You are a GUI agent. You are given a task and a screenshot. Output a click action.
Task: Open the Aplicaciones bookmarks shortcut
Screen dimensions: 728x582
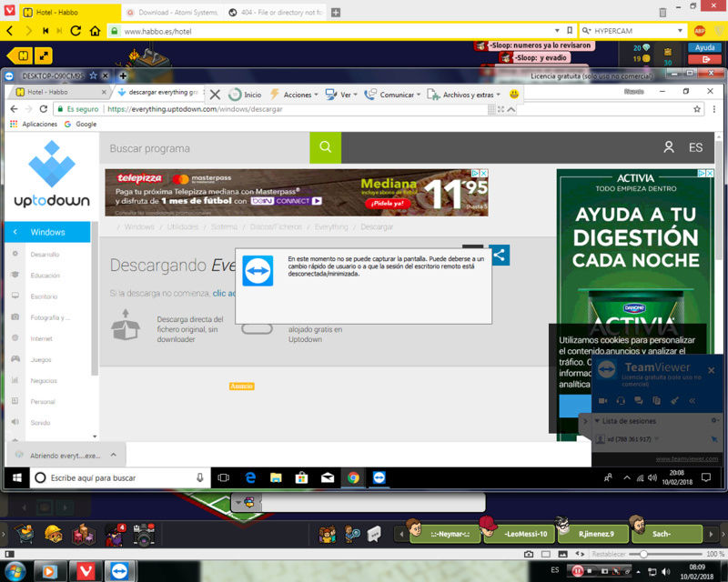(34, 124)
